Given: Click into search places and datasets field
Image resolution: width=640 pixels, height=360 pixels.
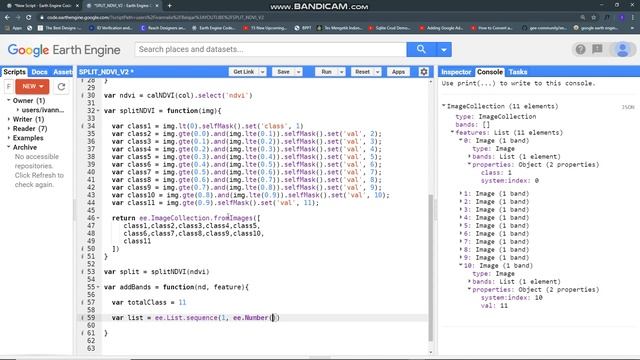Looking at the screenshot, I should point(271,49).
